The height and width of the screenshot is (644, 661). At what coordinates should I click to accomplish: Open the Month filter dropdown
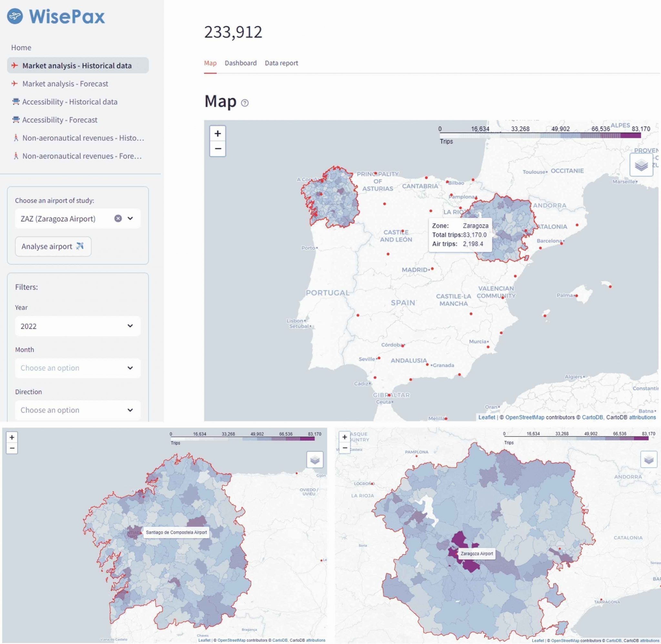tap(77, 368)
